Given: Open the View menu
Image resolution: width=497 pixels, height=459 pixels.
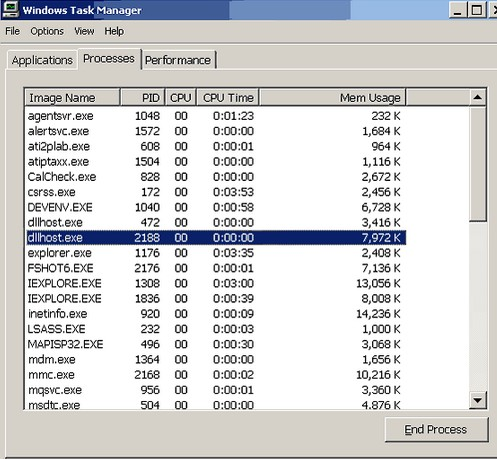Looking at the screenshot, I should tap(84, 31).
